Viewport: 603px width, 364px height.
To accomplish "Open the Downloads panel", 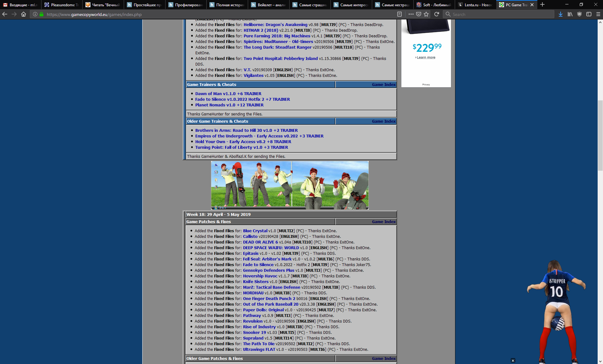I will pos(561,14).
